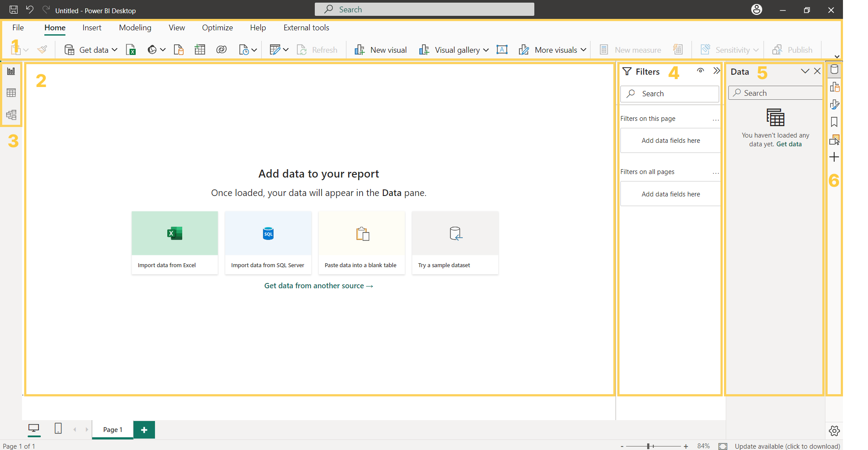This screenshot has width=868, height=450.
Task: Click Get data from another source link
Action: coord(318,286)
